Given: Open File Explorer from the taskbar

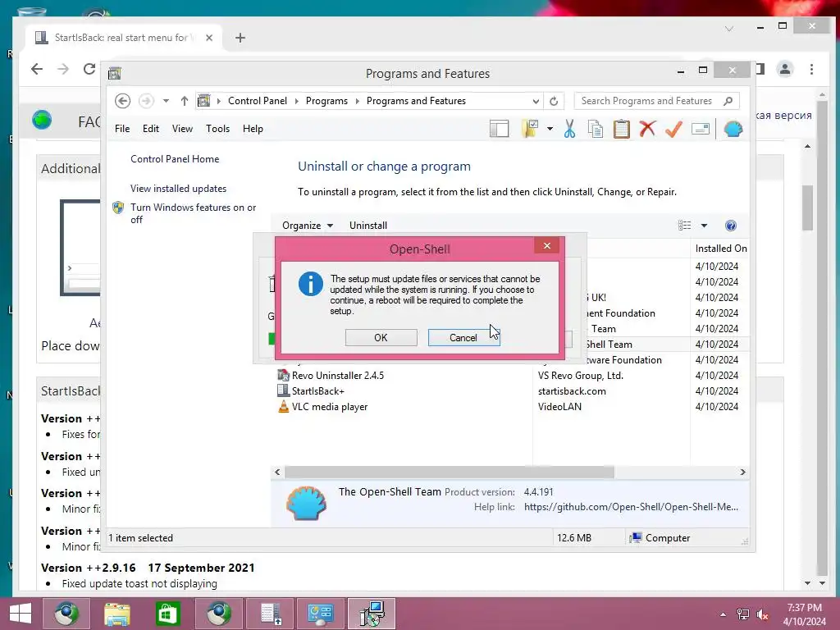Looking at the screenshot, I should 116,614.
